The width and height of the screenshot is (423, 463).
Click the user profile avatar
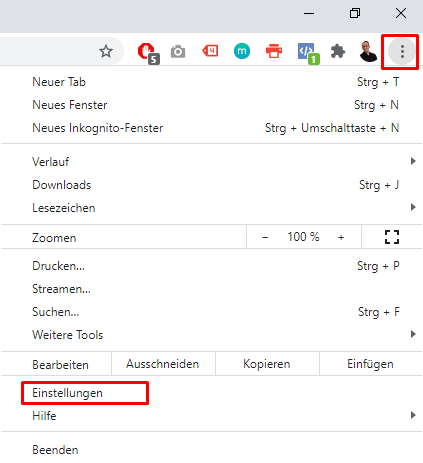point(368,51)
